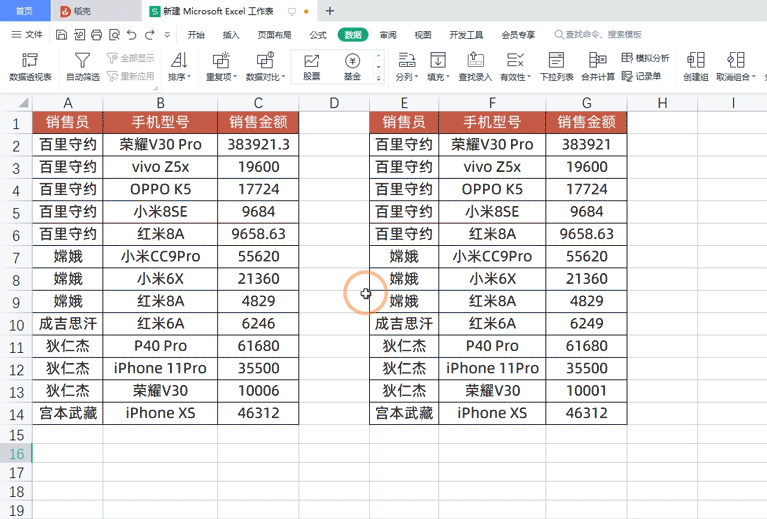Switch to the 插入 Insert tab
The height and width of the screenshot is (519, 767).
[231, 35]
